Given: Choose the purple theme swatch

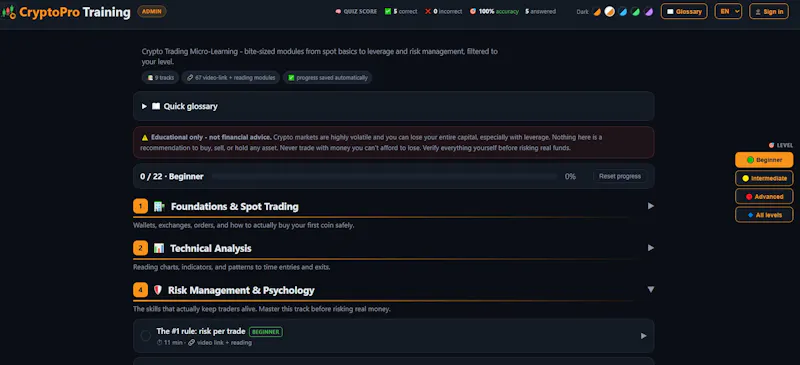Looking at the screenshot, I should (648, 11).
